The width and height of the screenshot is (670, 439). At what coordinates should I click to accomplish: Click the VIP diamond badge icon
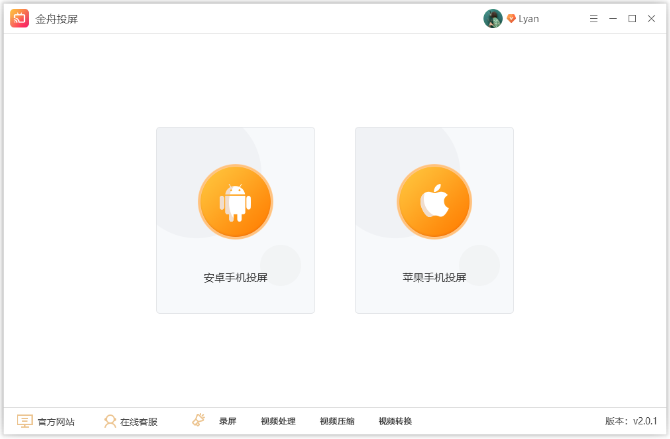click(x=511, y=19)
